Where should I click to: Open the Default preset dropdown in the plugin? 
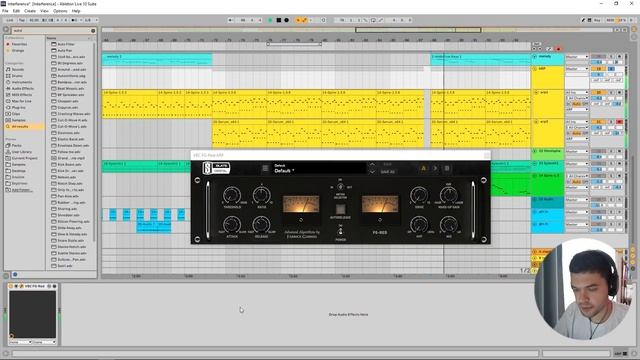coord(320,168)
